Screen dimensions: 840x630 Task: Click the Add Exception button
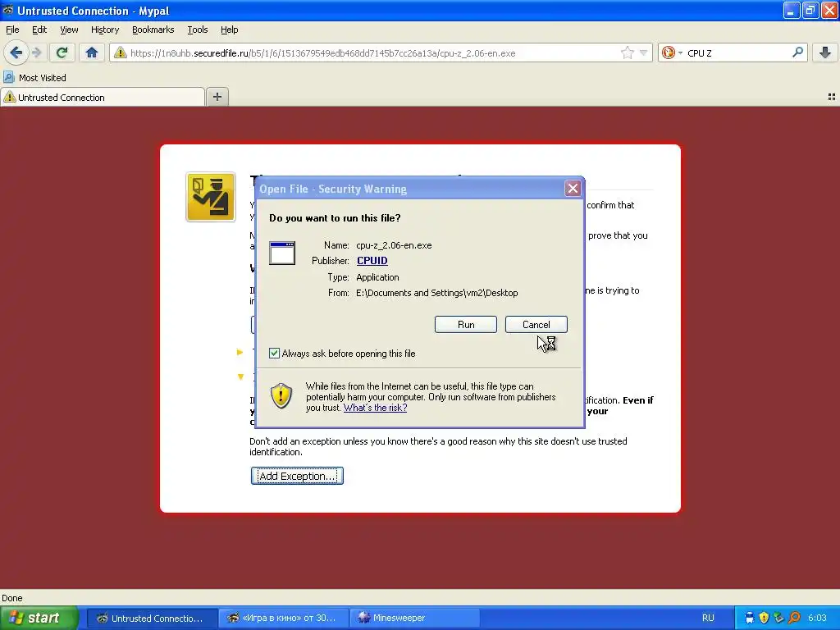[x=297, y=476]
